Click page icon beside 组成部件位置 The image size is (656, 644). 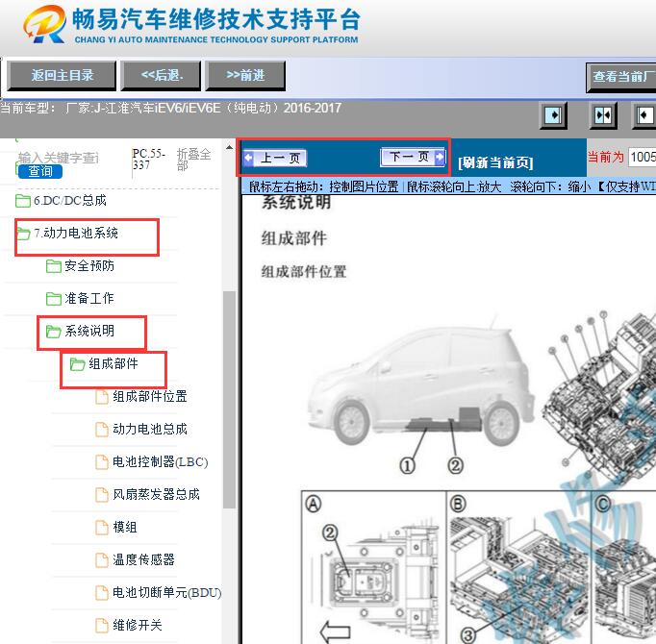click(102, 396)
